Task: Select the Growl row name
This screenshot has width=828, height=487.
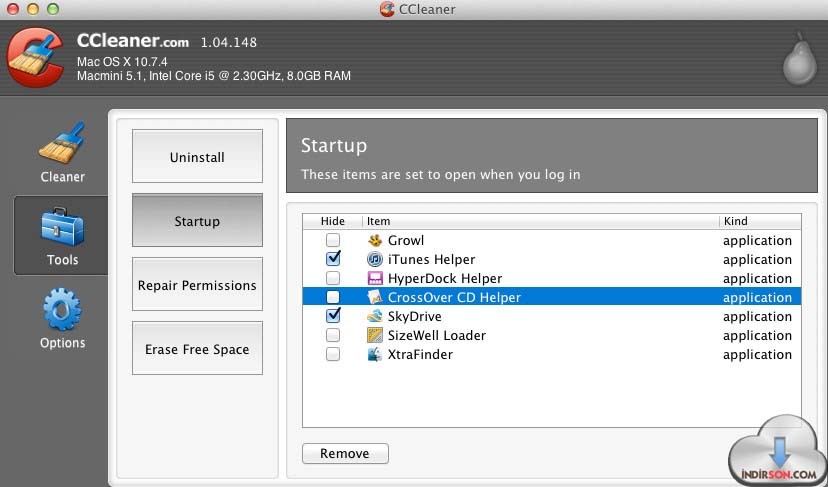Action: 406,241
